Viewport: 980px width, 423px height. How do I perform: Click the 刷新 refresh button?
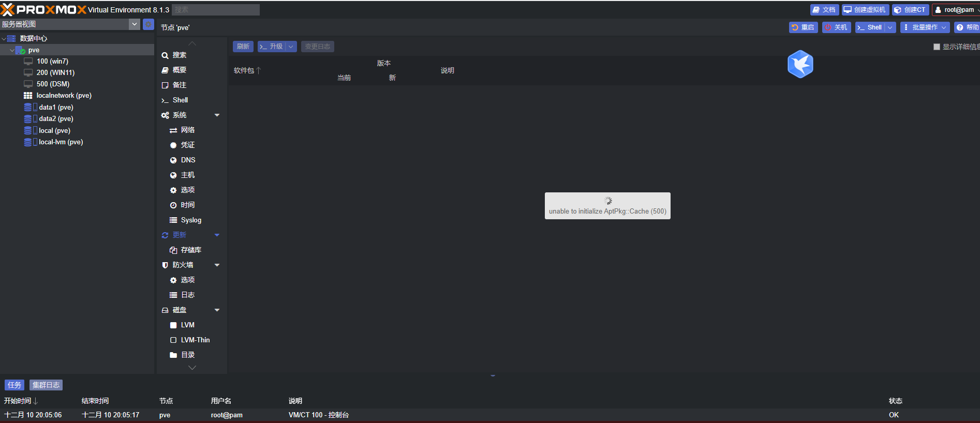(243, 47)
